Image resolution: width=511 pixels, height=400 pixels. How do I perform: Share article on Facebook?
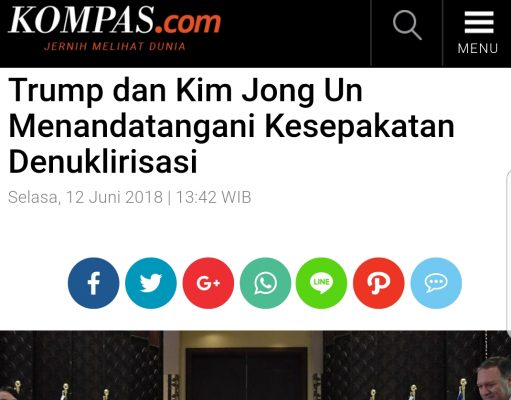point(93,283)
